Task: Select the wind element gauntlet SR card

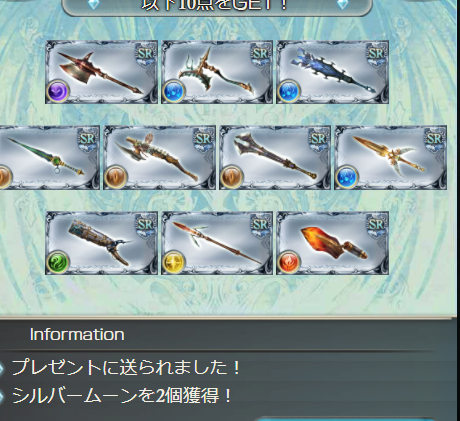Action: tap(101, 243)
